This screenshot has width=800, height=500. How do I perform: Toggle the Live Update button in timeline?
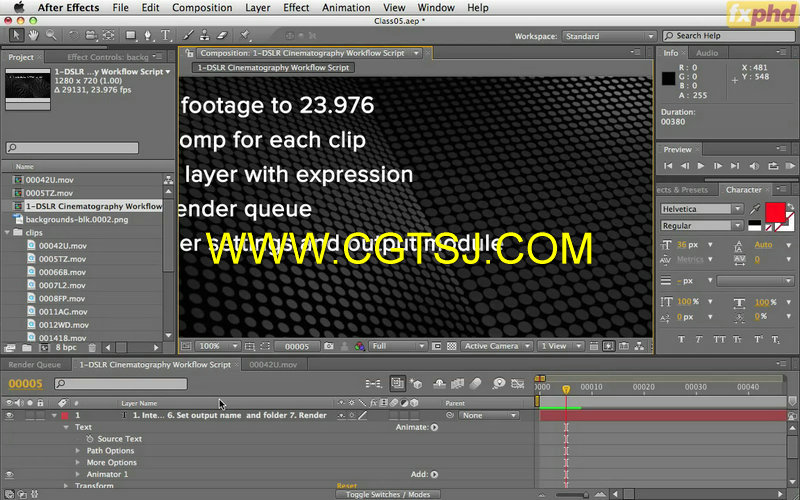397,383
